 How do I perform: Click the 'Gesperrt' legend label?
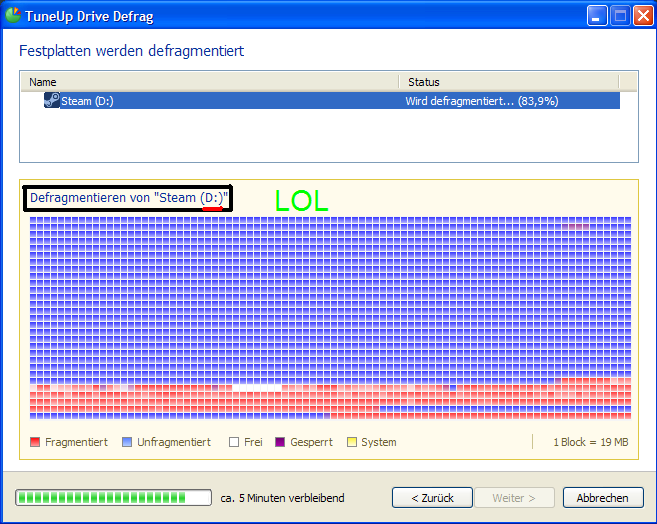[x=311, y=442]
